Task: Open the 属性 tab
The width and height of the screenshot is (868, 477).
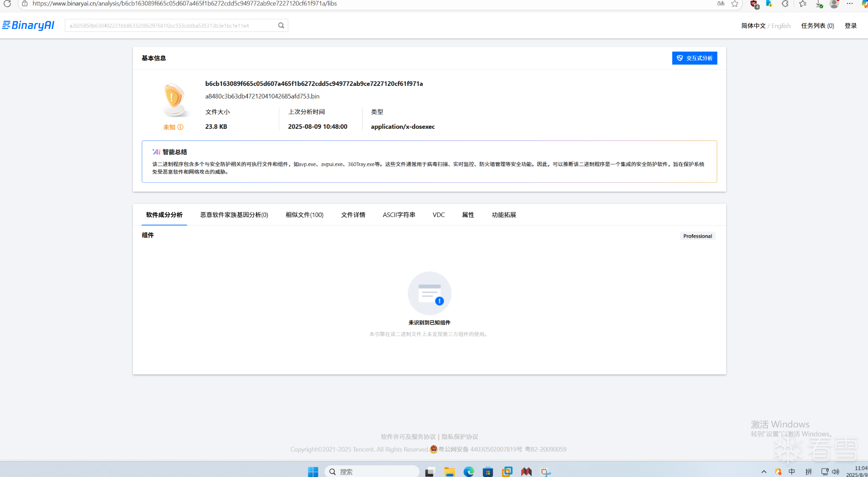Action: click(468, 215)
